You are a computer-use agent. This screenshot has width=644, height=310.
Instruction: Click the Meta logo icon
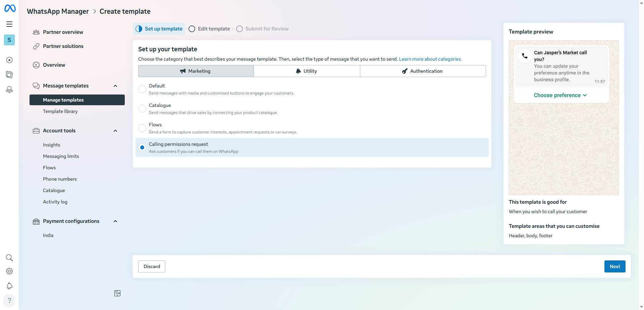click(x=10, y=8)
